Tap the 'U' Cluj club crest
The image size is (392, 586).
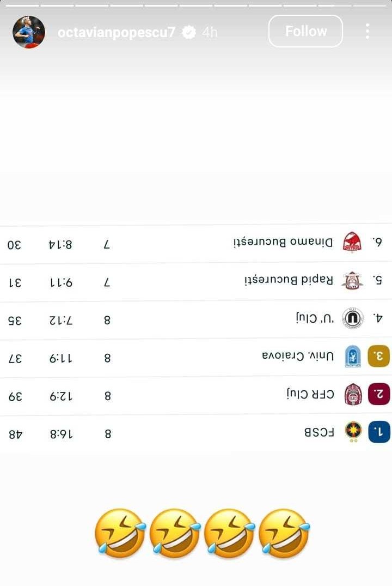point(353,318)
